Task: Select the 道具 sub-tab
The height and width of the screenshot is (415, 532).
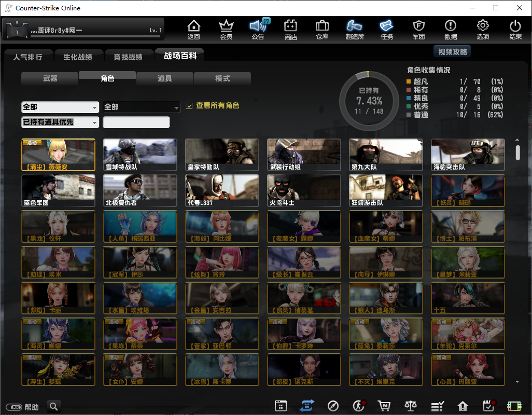Action: click(x=164, y=78)
